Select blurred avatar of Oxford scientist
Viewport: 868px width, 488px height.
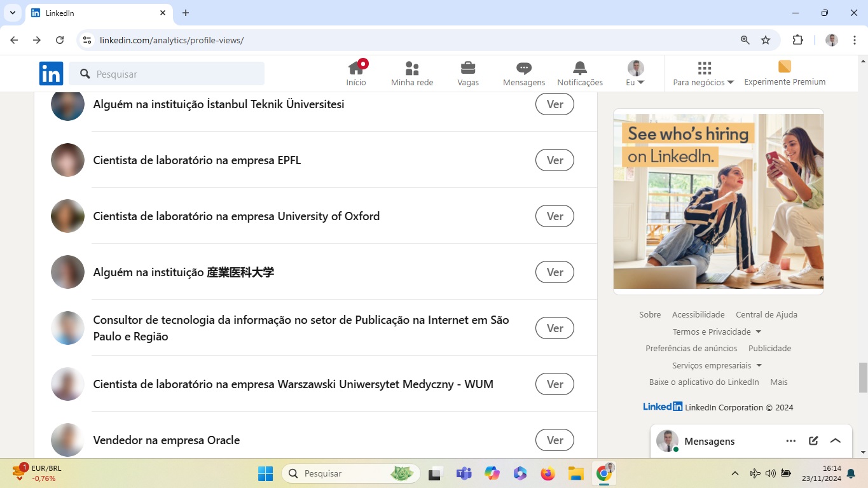click(x=67, y=216)
